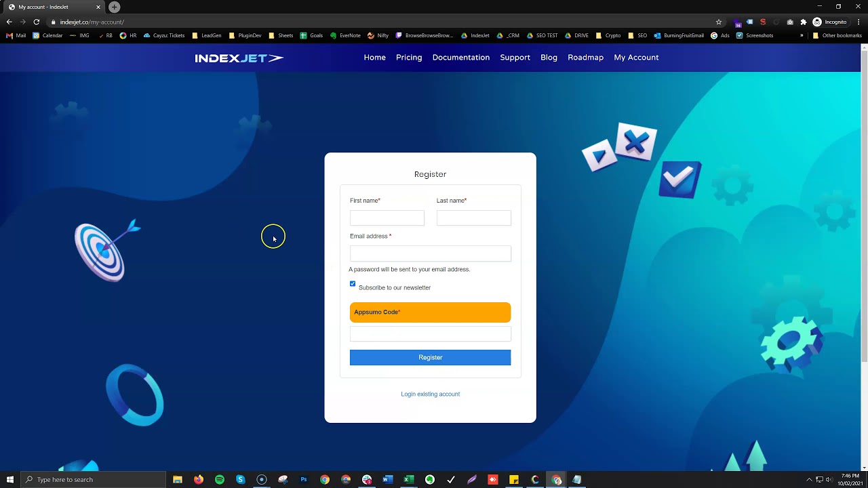Screen dimensions: 868x488
Task: Click into the Email address field
Action: point(431,253)
